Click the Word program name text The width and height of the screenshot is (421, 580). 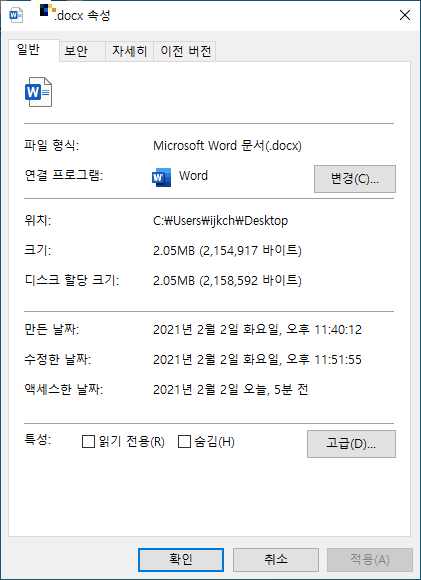tap(193, 175)
